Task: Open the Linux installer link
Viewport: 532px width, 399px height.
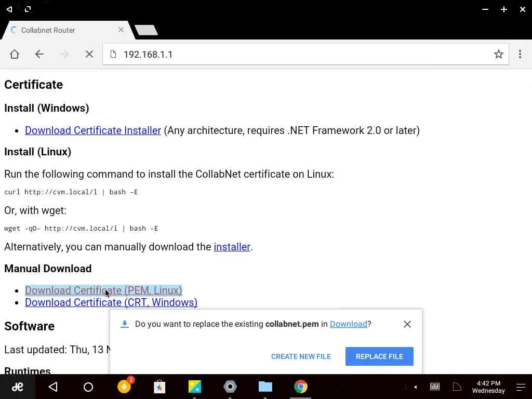Action: click(232, 247)
